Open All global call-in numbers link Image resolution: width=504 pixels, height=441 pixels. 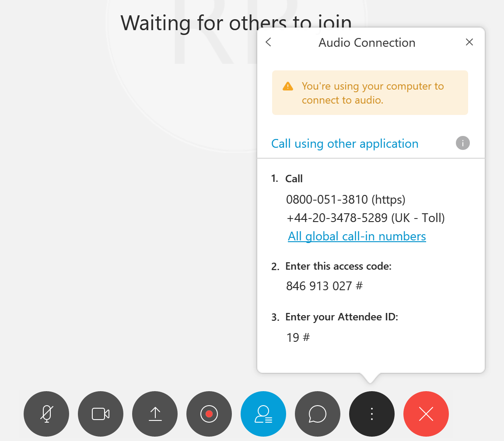point(357,236)
